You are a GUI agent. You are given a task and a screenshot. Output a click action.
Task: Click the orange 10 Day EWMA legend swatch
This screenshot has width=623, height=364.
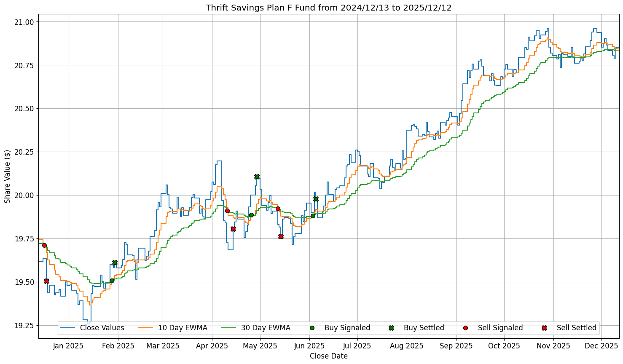(146, 328)
